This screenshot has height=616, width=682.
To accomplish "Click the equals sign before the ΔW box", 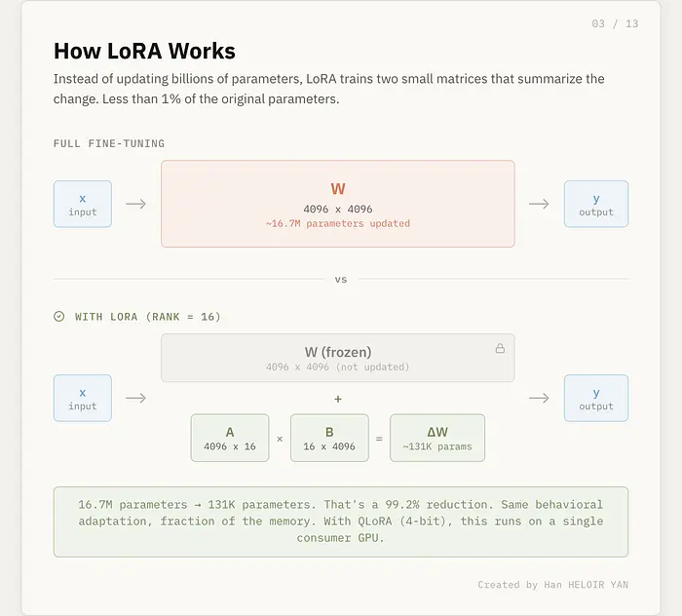I will [x=379, y=439].
